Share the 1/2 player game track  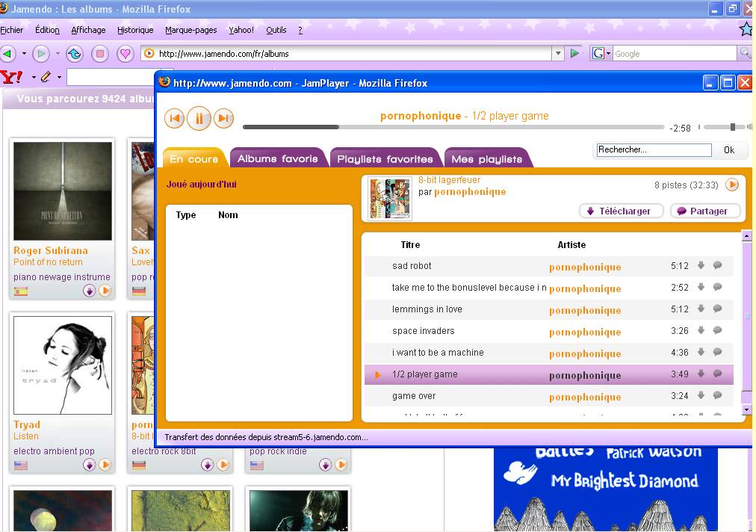pyautogui.click(x=717, y=374)
